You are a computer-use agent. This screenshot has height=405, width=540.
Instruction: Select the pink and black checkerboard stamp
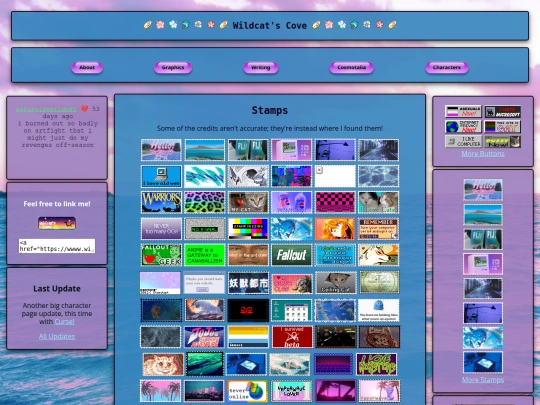(335, 202)
